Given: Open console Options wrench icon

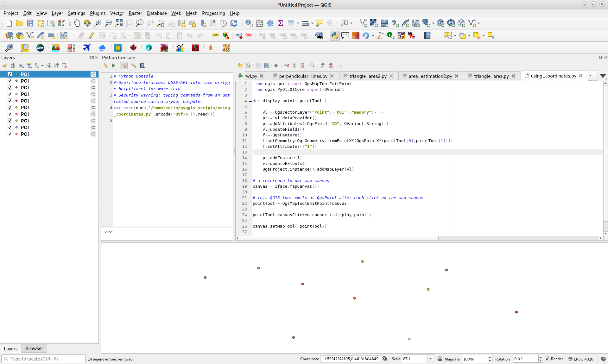Looking at the screenshot, I should 134,66.
